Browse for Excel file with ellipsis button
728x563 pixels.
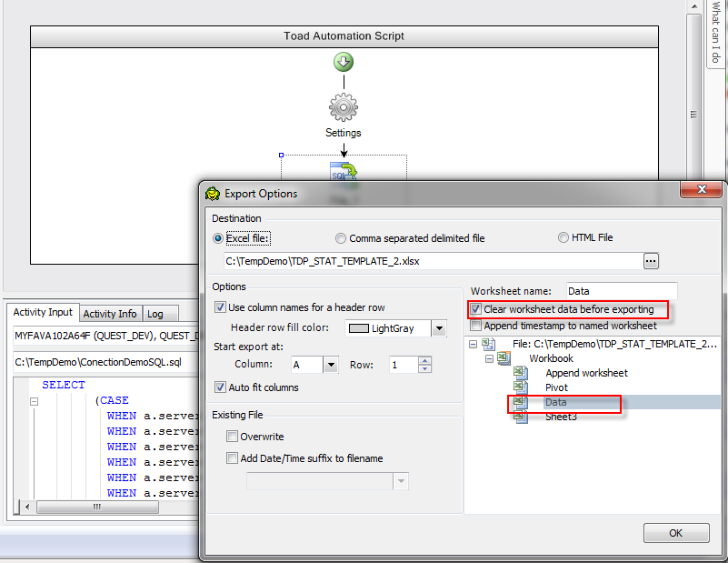[x=651, y=261]
